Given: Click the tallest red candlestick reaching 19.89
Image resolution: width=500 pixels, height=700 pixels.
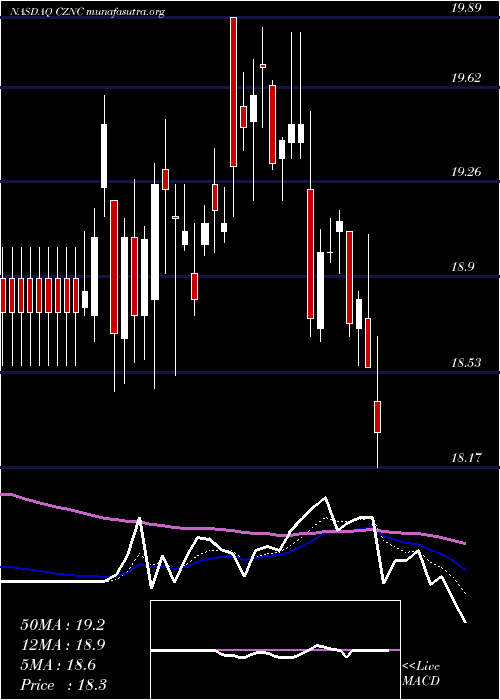Looking at the screenshot, I should click(233, 92).
